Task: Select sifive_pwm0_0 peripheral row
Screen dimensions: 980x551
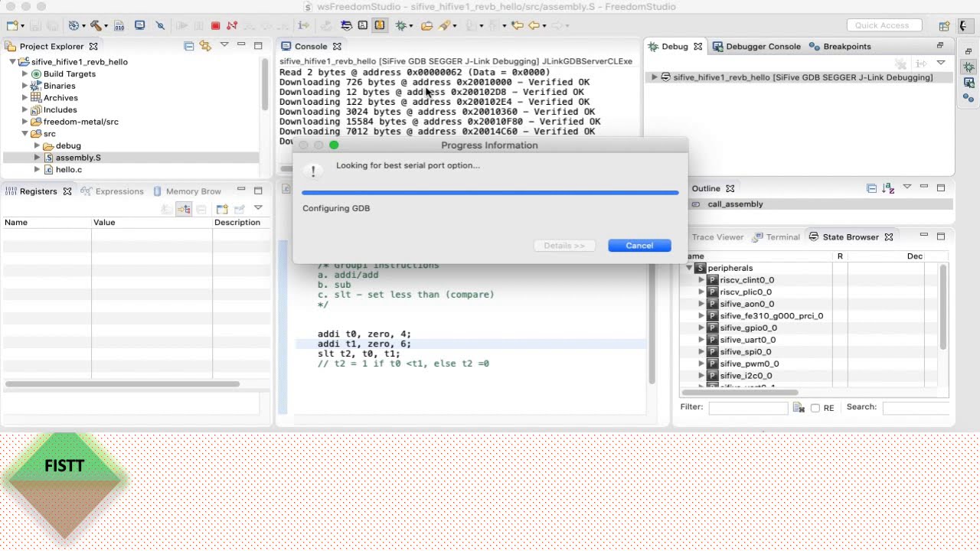Action: pyautogui.click(x=750, y=364)
